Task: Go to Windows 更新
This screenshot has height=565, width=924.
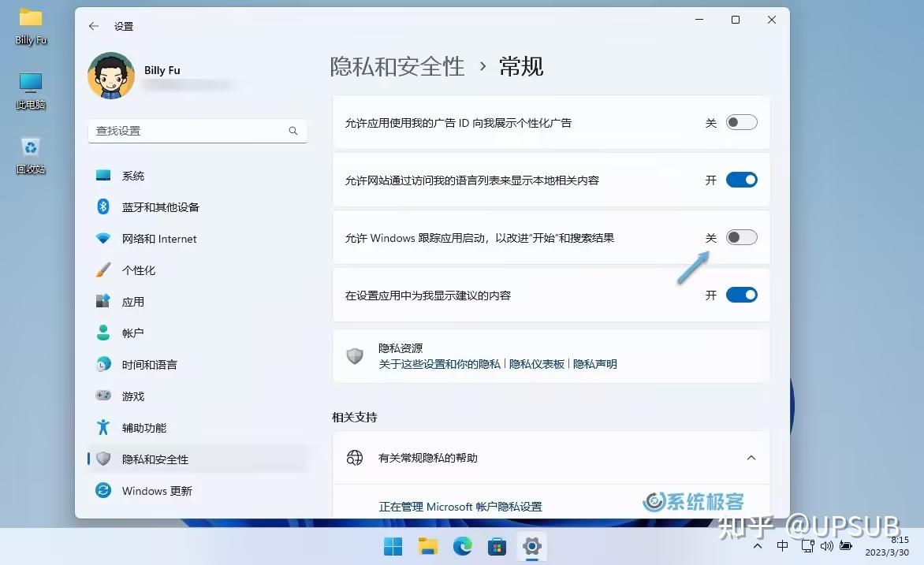Action: 157,490
